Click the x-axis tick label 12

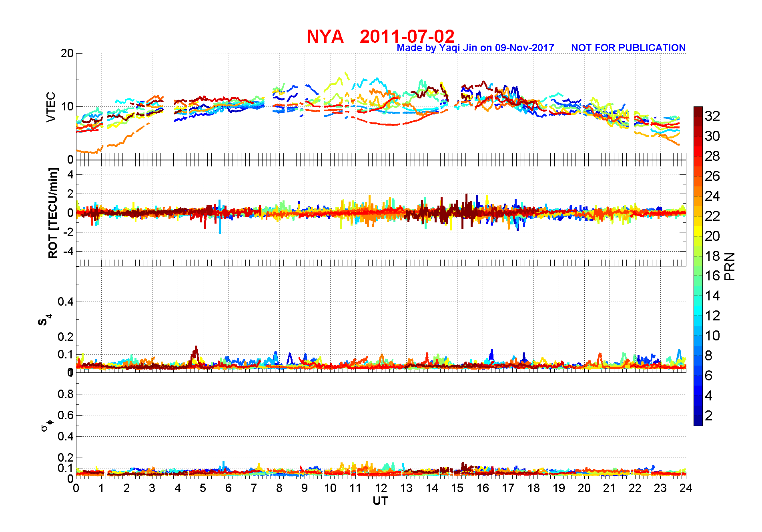[381, 488]
